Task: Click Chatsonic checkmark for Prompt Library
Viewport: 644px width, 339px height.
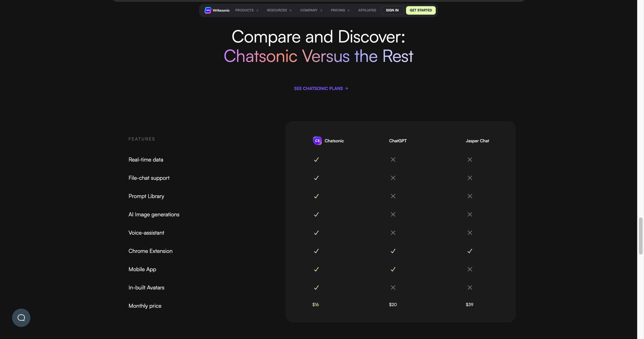Action: point(316,196)
